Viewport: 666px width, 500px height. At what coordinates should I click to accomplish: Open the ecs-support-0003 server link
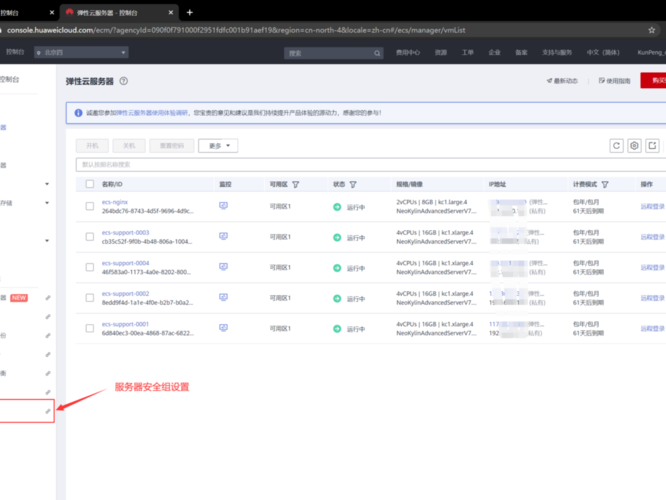point(125,233)
